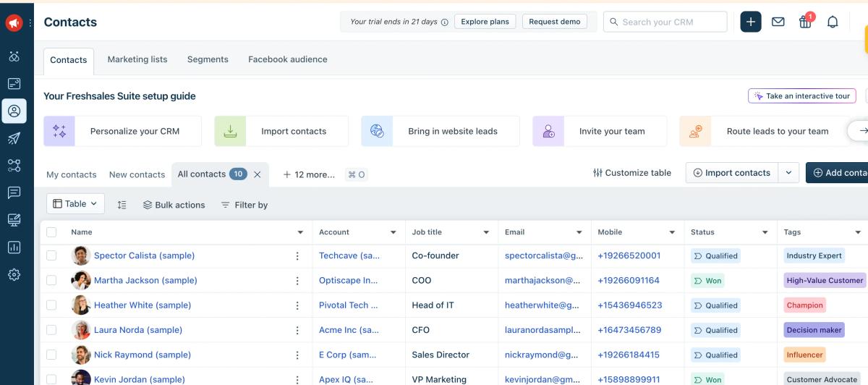This screenshot has width=868, height=385.
Task: Open options for Martha Jackson row
Action: [x=297, y=281]
